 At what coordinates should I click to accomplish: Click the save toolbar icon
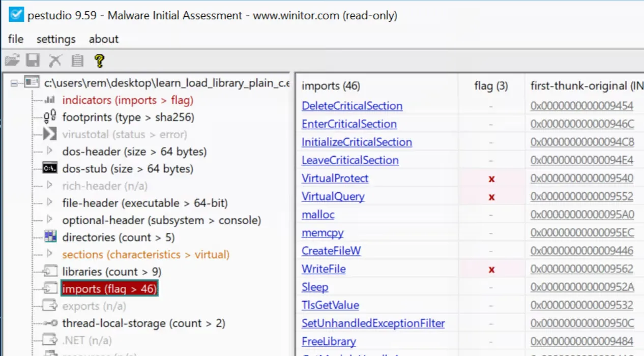[x=33, y=60]
